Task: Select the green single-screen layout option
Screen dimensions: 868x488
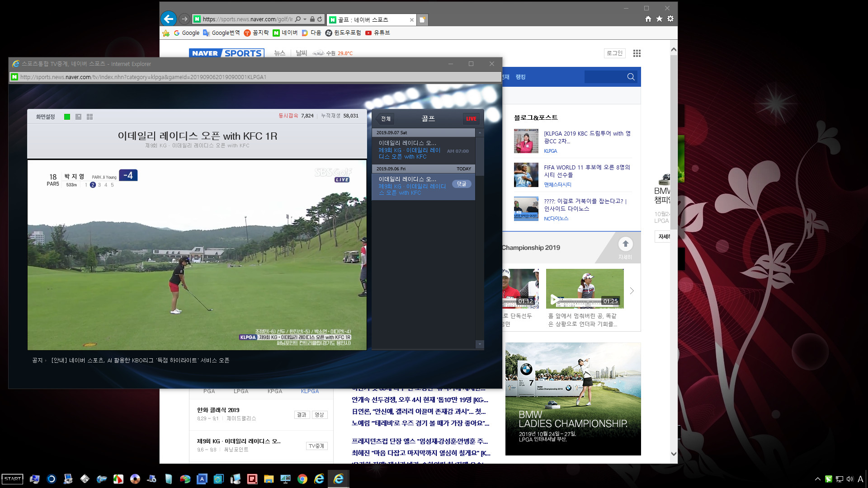Action: point(67,117)
